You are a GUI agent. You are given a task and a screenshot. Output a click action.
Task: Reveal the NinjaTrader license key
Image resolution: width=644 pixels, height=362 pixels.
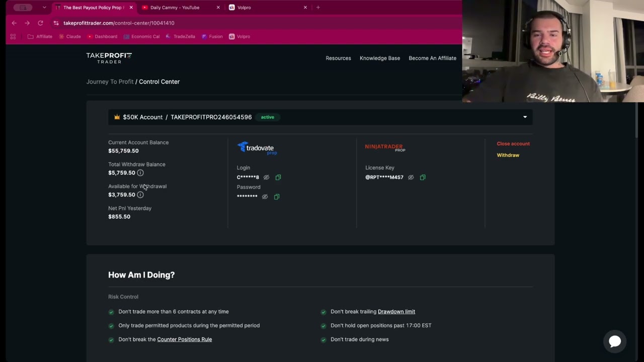[x=411, y=177]
